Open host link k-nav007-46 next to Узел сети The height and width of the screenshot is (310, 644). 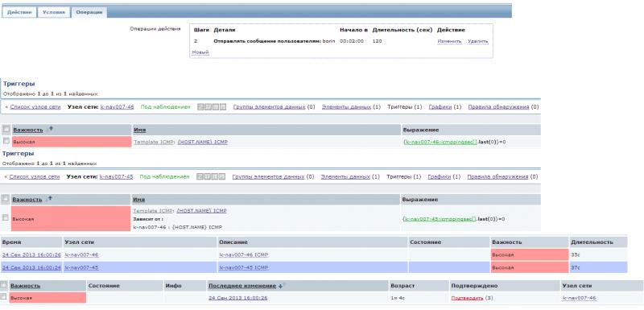117,107
